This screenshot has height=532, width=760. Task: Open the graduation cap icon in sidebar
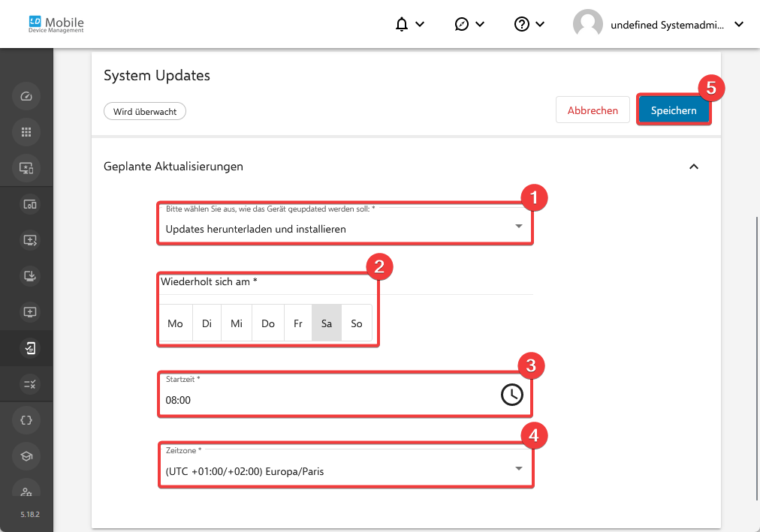(26, 456)
